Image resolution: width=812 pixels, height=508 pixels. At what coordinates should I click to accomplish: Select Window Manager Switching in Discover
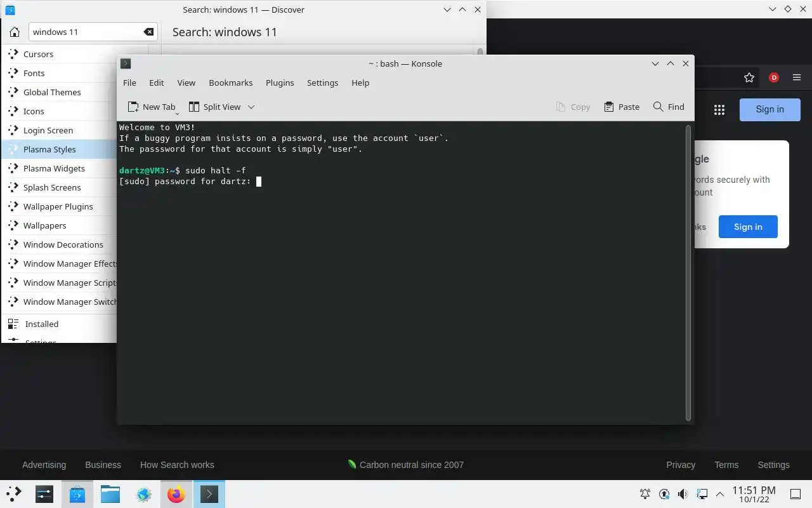(x=60, y=302)
